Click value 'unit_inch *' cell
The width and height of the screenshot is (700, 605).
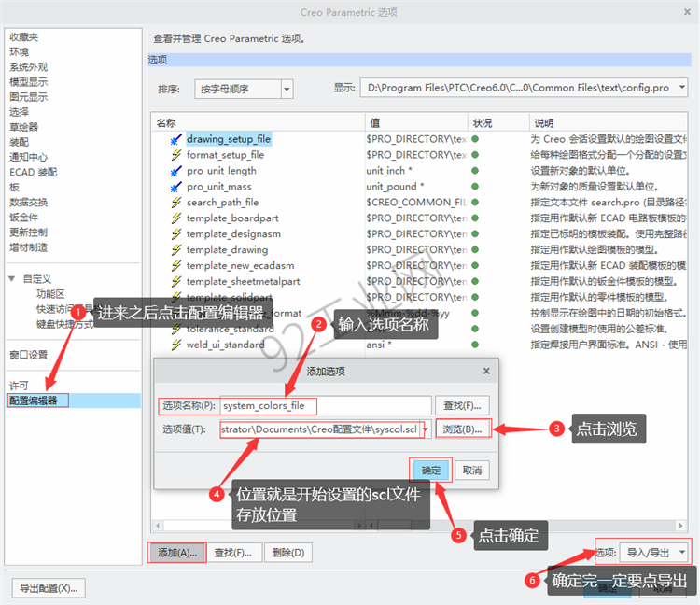coord(389,171)
